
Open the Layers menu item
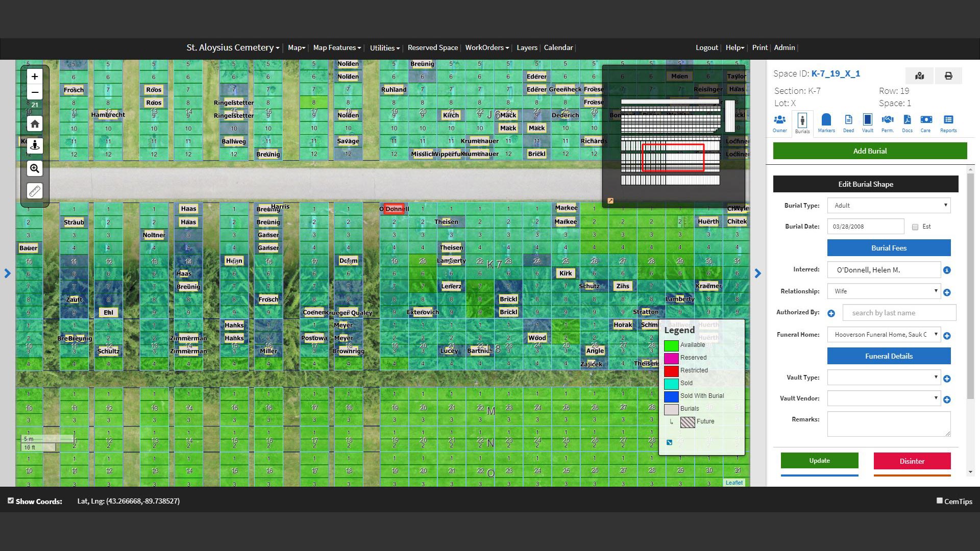(527, 47)
